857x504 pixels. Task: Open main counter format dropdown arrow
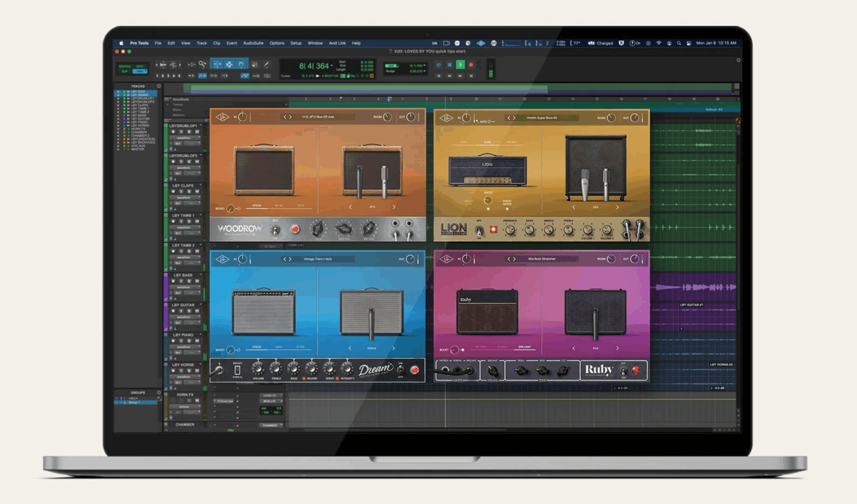(x=331, y=66)
